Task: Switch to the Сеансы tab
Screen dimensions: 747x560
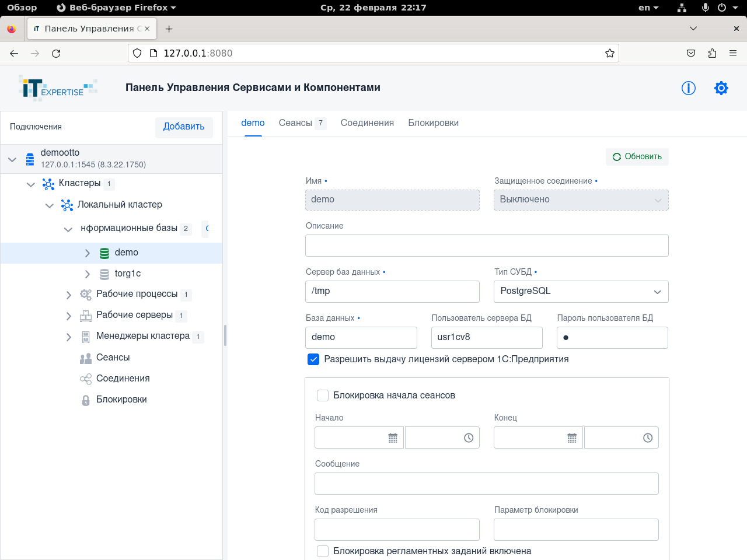Action: (x=302, y=123)
